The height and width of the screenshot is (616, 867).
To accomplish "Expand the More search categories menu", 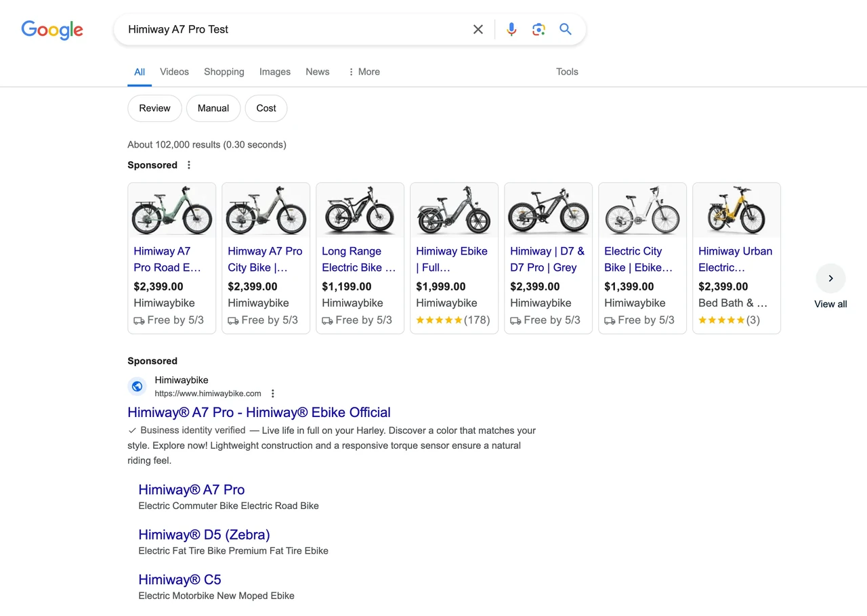I will point(364,72).
